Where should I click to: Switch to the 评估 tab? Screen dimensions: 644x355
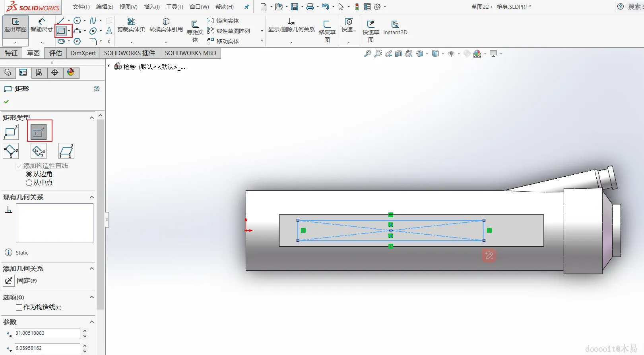click(x=56, y=53)
